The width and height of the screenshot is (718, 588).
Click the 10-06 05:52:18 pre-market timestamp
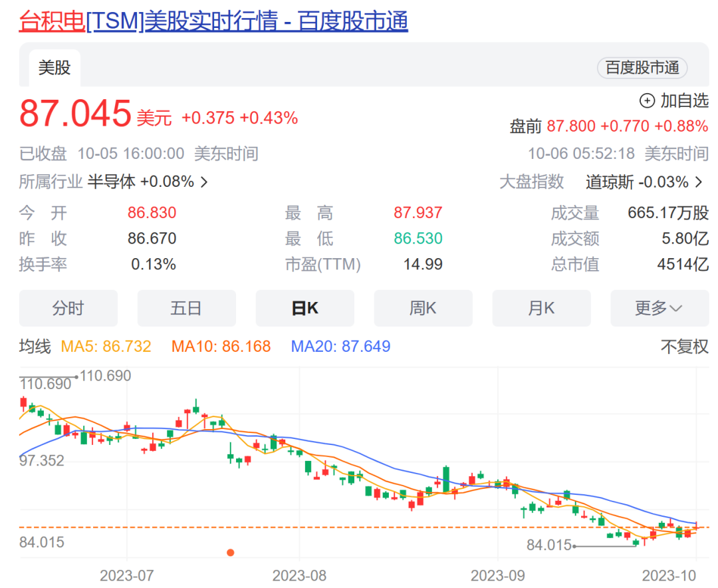click(x=582, y=154)
